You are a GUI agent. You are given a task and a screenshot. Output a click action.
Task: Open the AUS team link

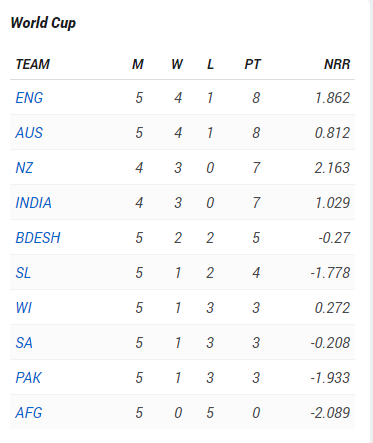point(29,133)
